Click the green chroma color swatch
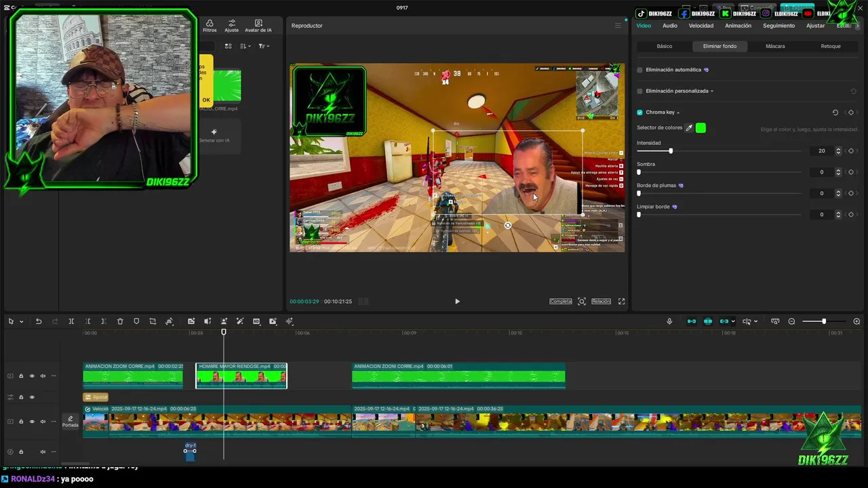 click(x=701, y=127)
